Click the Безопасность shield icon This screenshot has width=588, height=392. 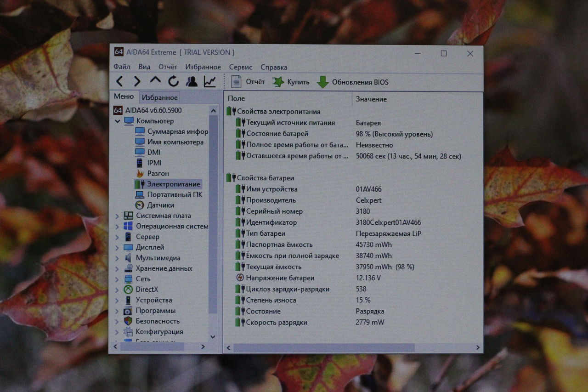128,321
